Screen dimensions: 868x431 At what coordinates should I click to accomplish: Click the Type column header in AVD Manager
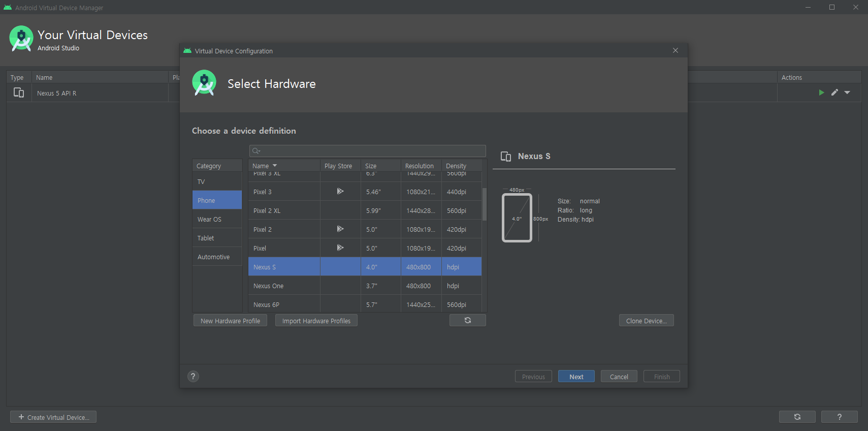coord(19,77)
